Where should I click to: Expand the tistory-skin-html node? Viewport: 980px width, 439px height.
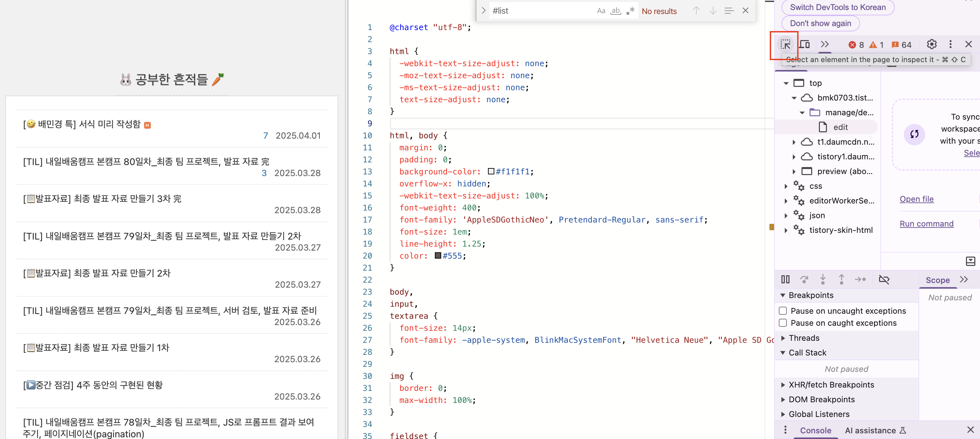(x=786, y=230)
